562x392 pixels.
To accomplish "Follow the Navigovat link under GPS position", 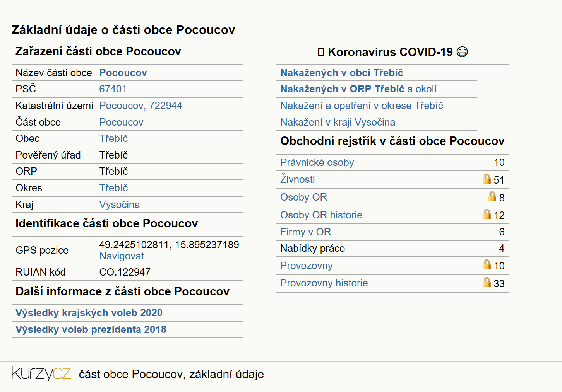I will coord(122,256).
